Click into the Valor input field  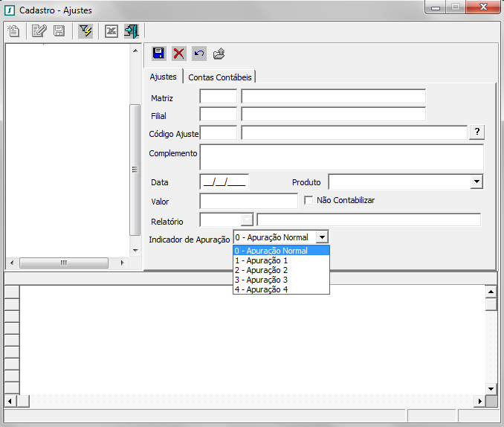(x=248, y=201)
